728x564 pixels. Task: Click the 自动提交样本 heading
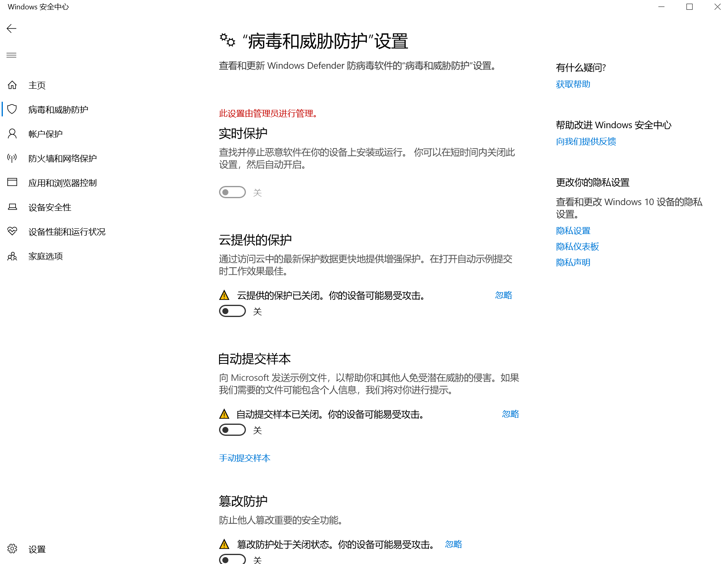click(254, 359)
